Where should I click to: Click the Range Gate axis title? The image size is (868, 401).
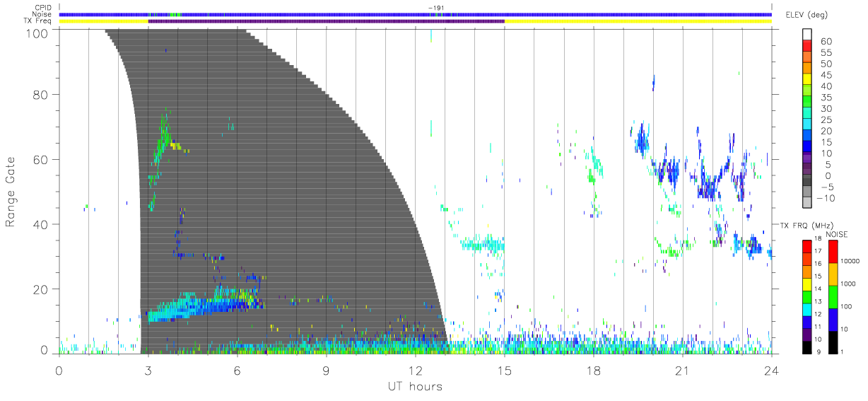(x=11, y=192)
